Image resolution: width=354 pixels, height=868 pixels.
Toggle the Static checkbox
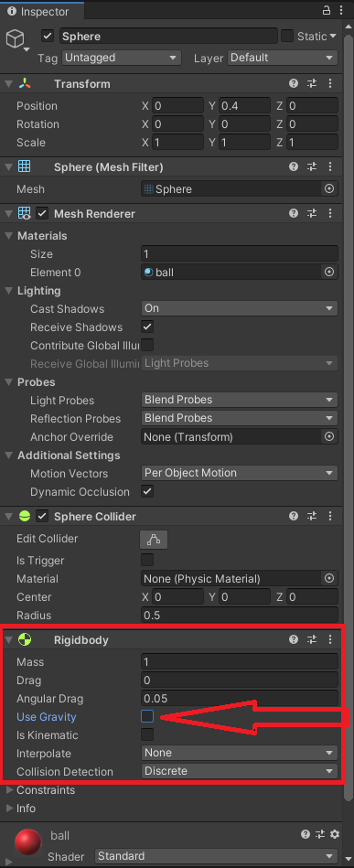coord(287,36)
